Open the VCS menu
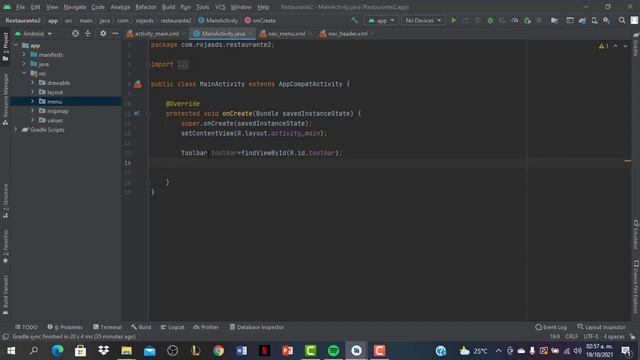 coord(220,7)
